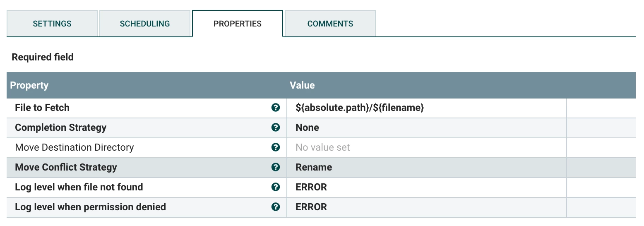Select the Move Destination Directory property name
This screenshot has height=226, width=644.
(x=74, y=147)
